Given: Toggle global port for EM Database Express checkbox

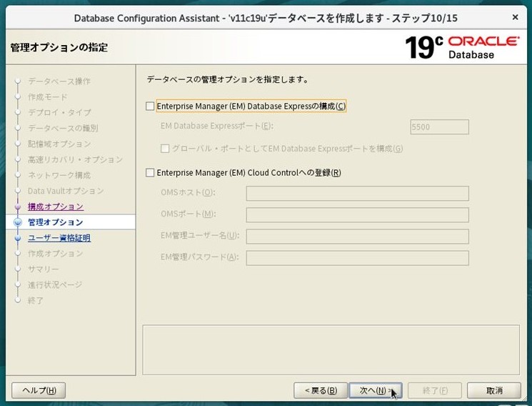Looking at the screenshot, I should tap(165, 149).
